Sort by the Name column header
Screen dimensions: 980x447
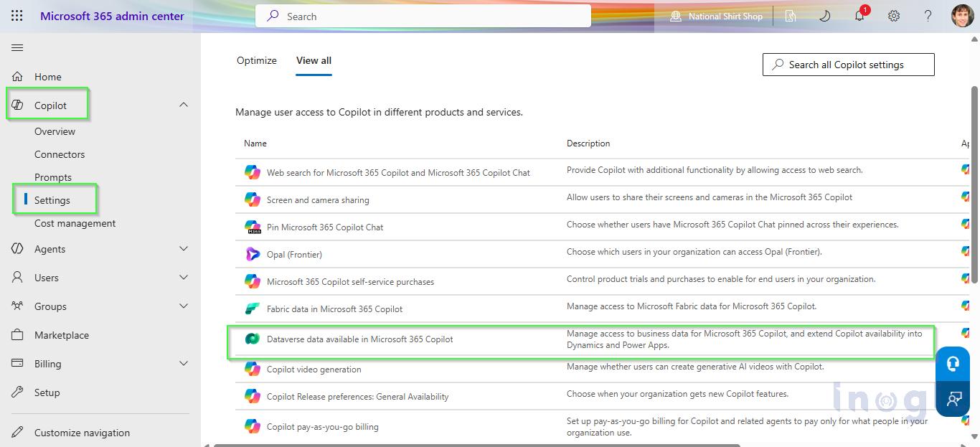pos(255,143)
